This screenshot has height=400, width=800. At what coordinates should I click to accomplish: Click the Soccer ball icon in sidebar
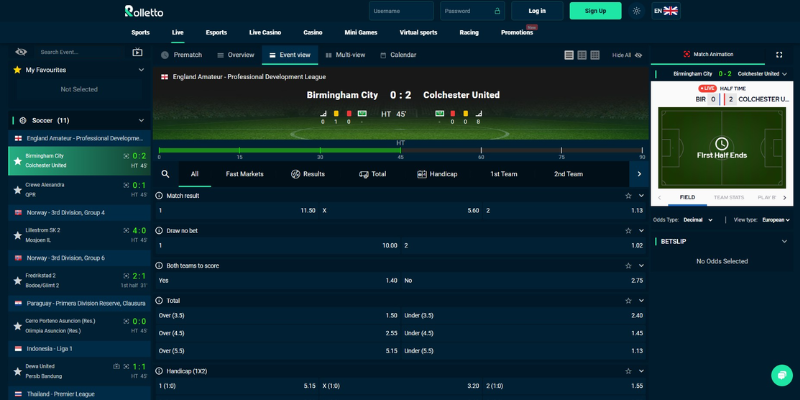[x=23, y=120]
